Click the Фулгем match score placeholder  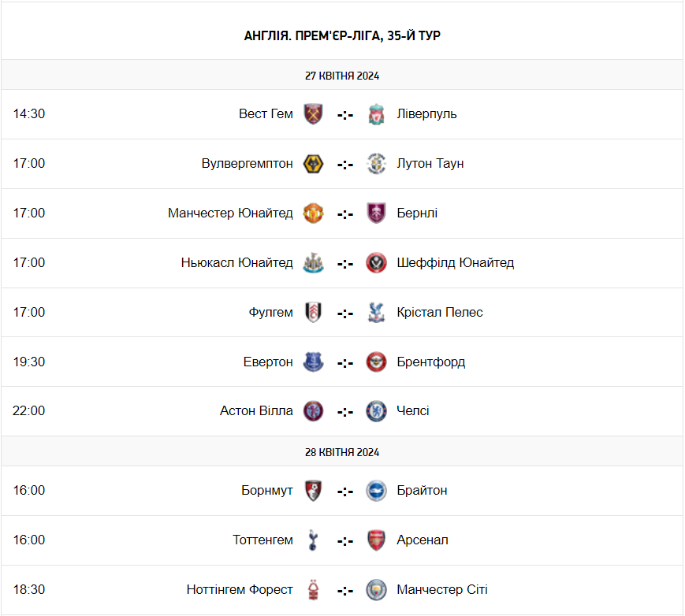(345, 314)
